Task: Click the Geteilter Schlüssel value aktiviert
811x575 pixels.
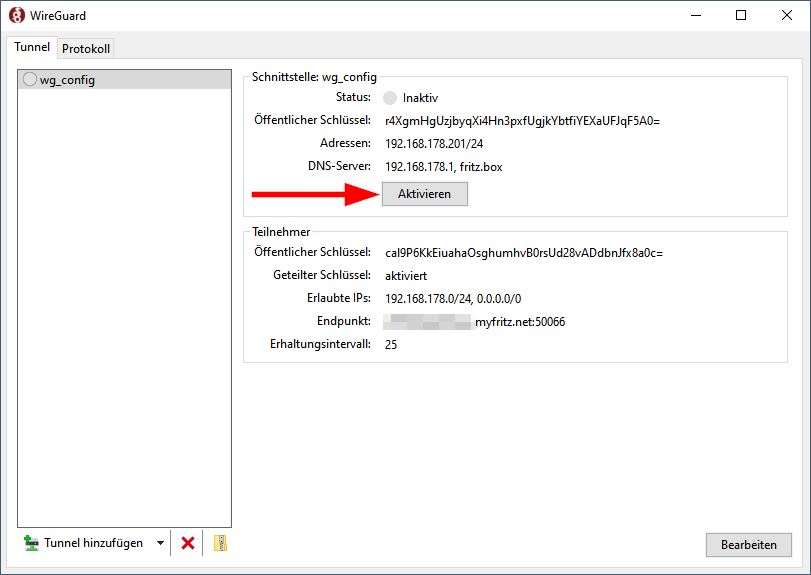Action: click(x=406, y=276)
